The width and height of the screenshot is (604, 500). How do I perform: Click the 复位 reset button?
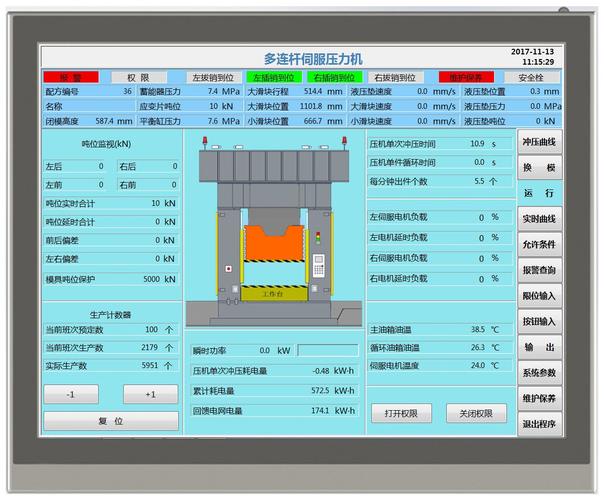(111, 421)
